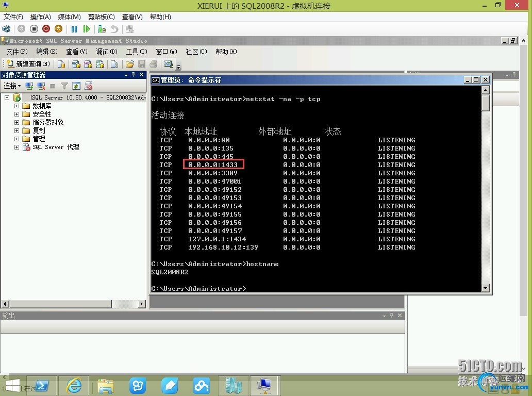The height and width of the screenshot is (396, 532).
Task: Click the red shut down VM icon
Action: point(46,29)
